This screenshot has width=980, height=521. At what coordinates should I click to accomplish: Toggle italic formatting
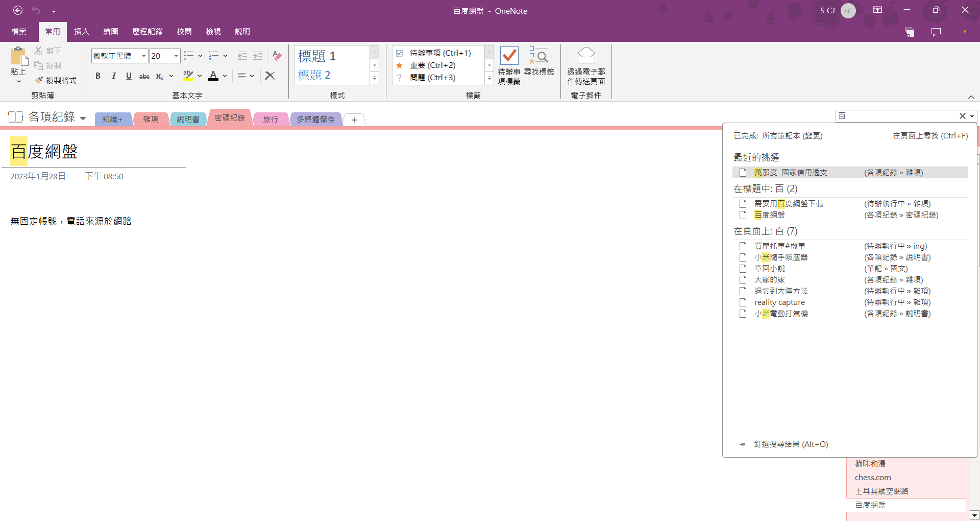114,76
